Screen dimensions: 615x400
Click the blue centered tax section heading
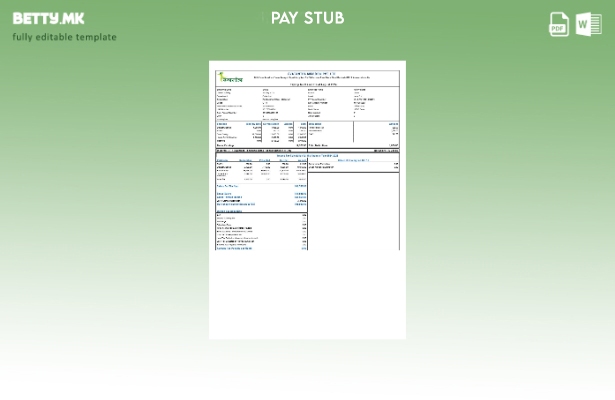click(x=307, y=155)
